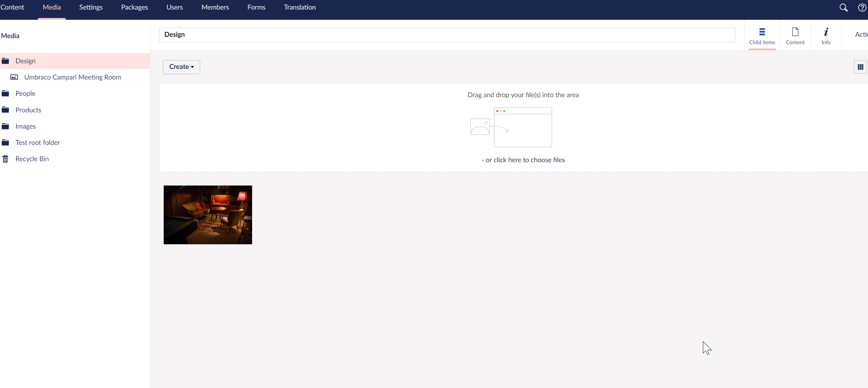Open the Info app icon

click(x=826, y=36)
